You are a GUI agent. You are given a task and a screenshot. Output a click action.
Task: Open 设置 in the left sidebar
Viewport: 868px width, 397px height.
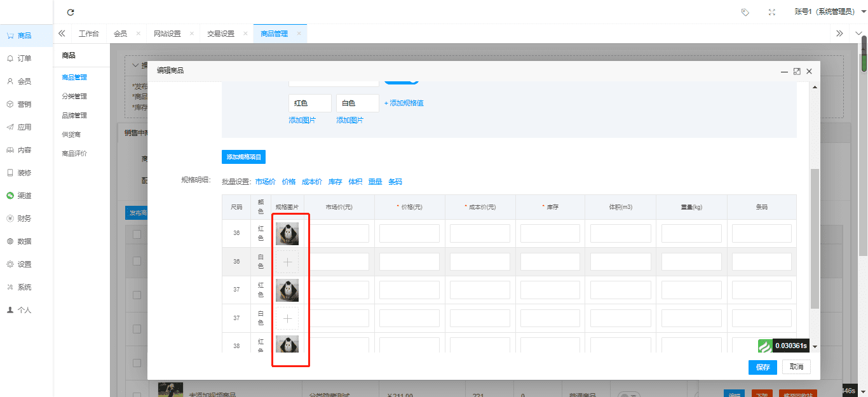click(x=24, y=264)
